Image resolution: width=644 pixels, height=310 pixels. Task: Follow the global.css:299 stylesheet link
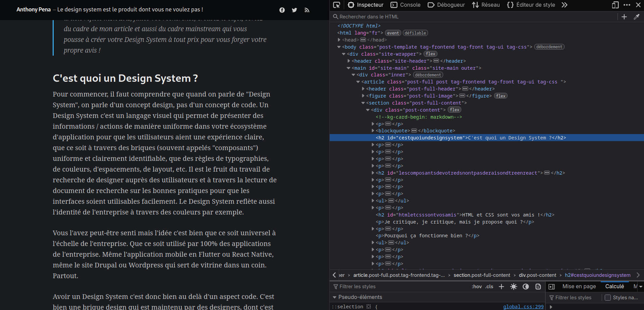pos(523,307)
